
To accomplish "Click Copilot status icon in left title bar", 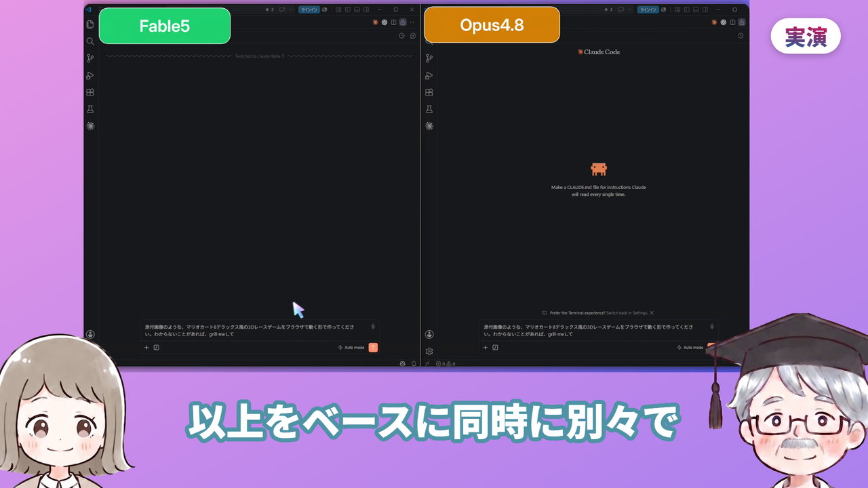I will [x=324, y=9].
